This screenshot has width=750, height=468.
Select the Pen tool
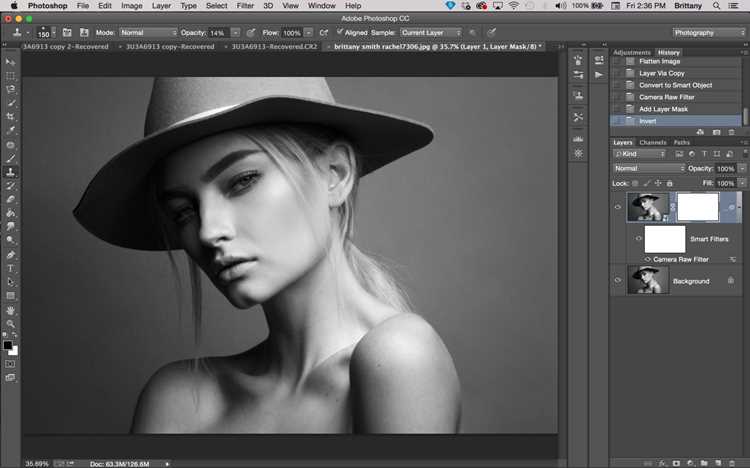click(x=11, y=255)
